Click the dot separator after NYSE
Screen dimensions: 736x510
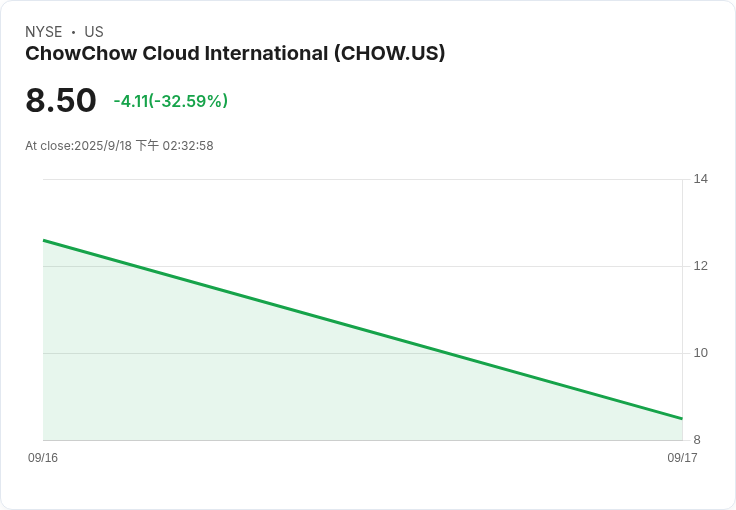73,33
